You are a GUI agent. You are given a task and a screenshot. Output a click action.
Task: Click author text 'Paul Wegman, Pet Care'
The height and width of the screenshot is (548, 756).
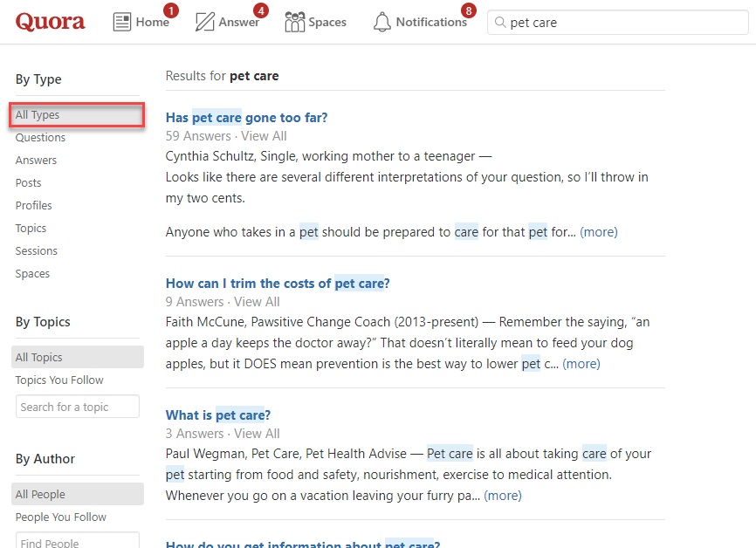pos(232,454)
